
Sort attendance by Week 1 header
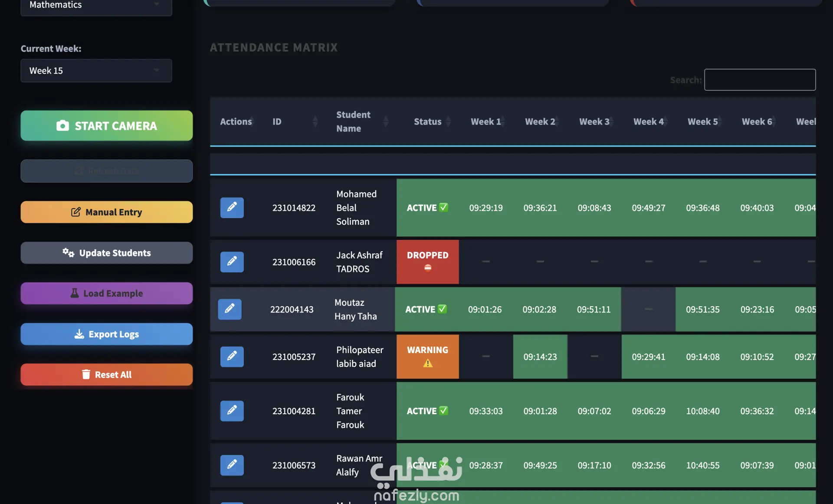485,121
